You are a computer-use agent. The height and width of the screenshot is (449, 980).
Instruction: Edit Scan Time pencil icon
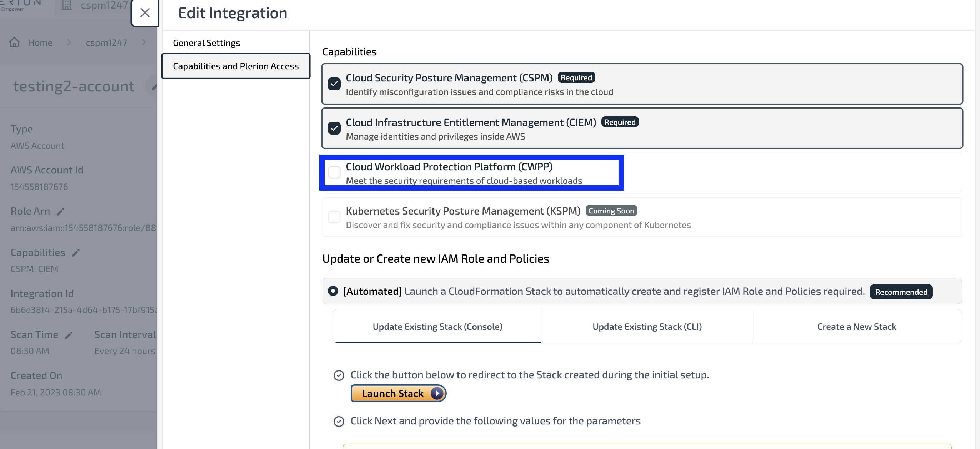click(x=69, y=336)
